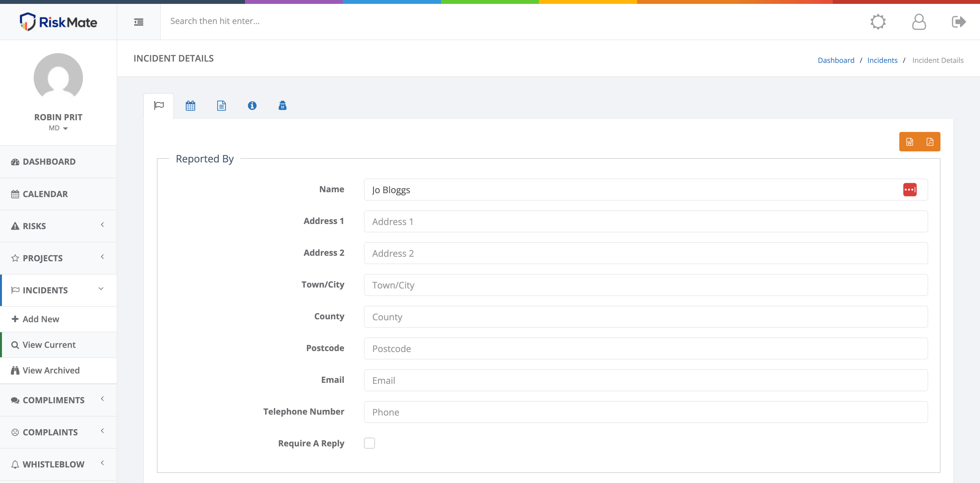This screenshot has width=980, height=483.
Task: Click the RiskMate logo
Action: click(58, 22)
